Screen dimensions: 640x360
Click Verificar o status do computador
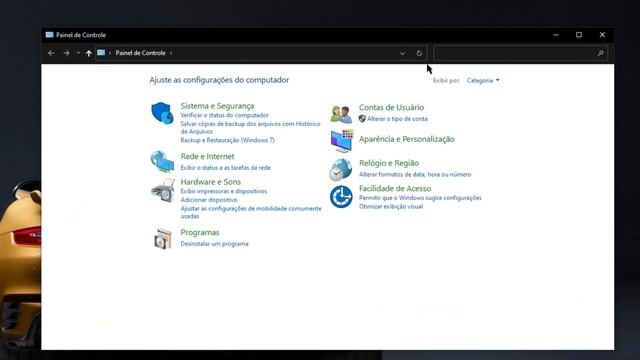224,115
